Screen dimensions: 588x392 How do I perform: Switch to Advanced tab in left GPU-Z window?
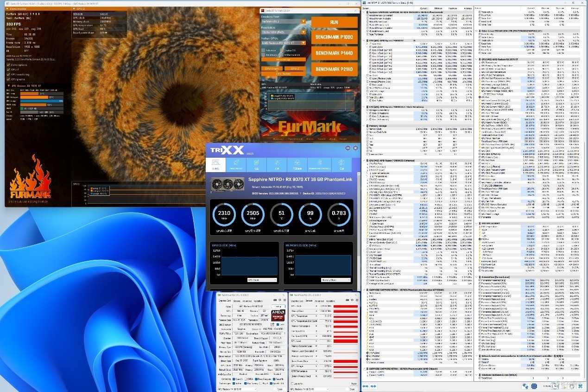point(247,301)
